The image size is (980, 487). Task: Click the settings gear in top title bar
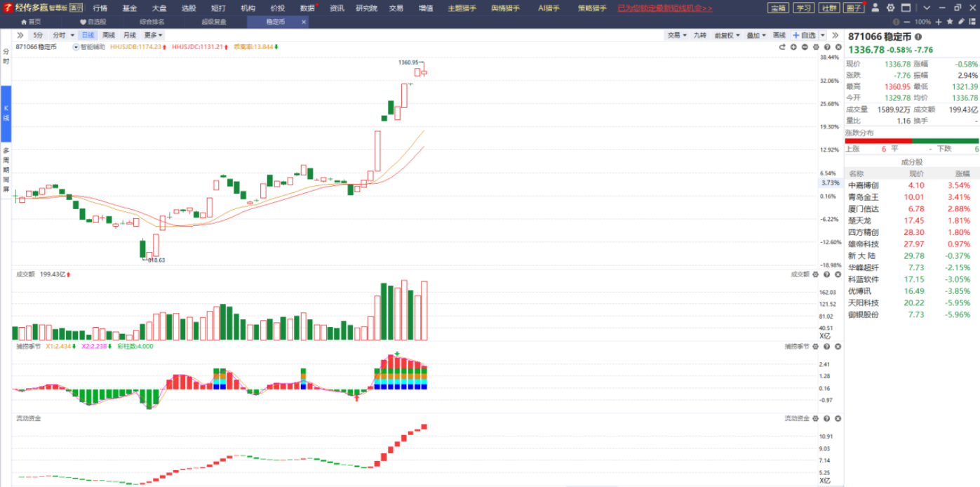[x=890, y=8]
